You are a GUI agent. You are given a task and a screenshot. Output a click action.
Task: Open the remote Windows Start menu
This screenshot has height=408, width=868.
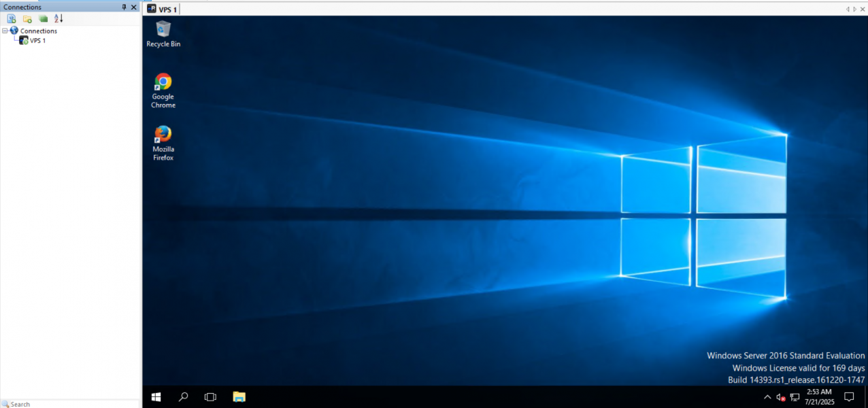coord(156,396)
